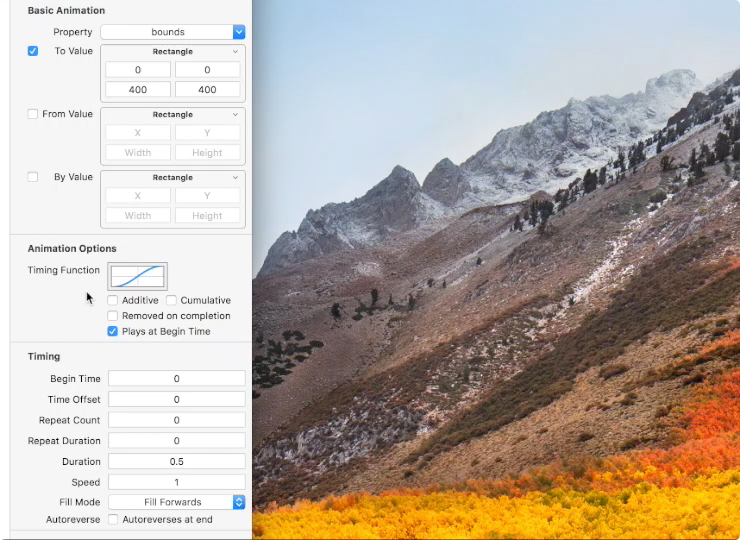
Task: Open the Fill Mode Fill Forwards dropdown
Action: click(x=177, y=502)
